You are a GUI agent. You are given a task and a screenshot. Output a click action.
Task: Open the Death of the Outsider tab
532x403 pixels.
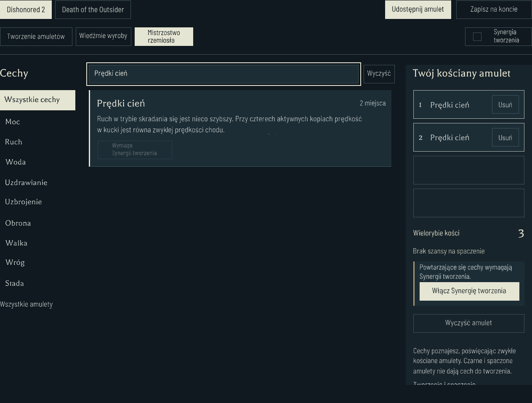point(93,10)
